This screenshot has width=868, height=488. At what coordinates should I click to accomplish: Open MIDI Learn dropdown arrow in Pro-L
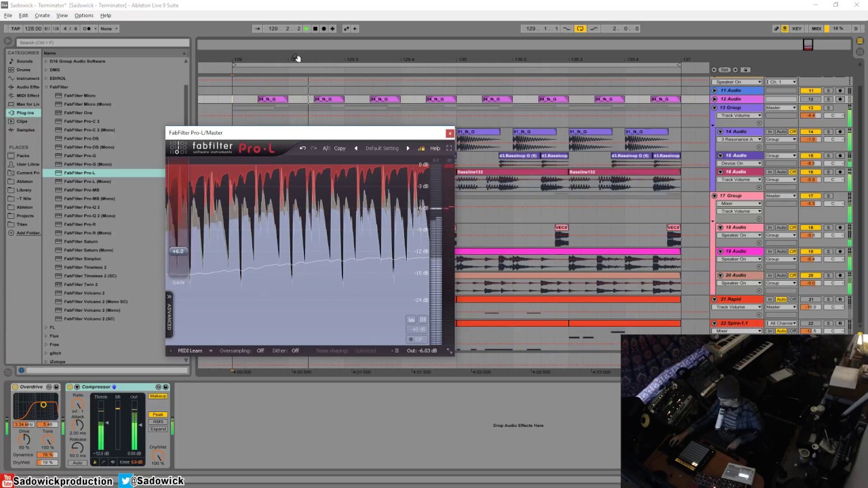click(211, 351)
